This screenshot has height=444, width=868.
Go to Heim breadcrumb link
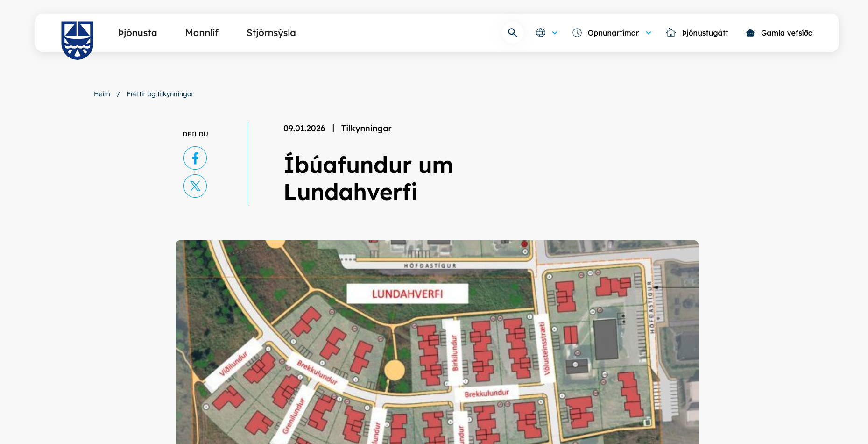(x=102, y=94)
